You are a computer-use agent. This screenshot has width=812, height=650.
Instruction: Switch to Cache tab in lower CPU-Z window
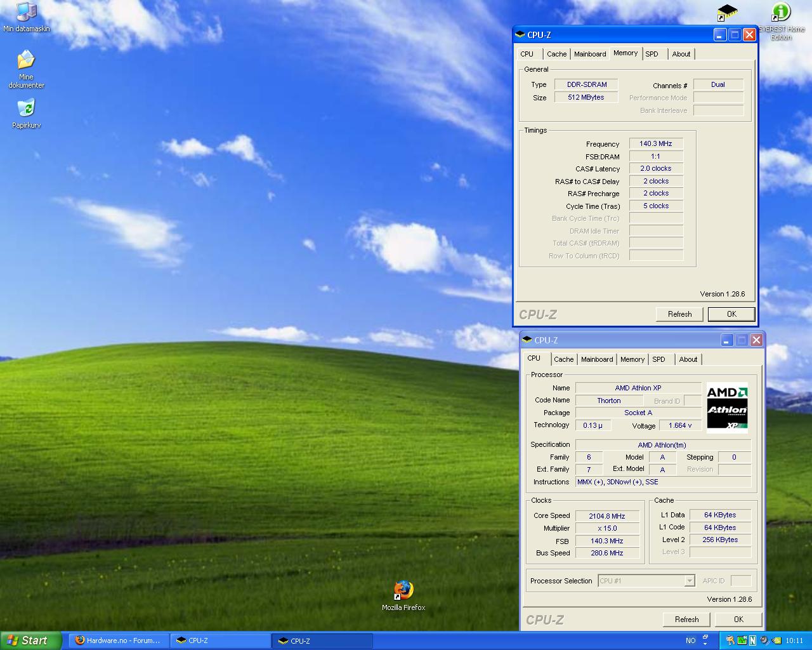(563, 359)
